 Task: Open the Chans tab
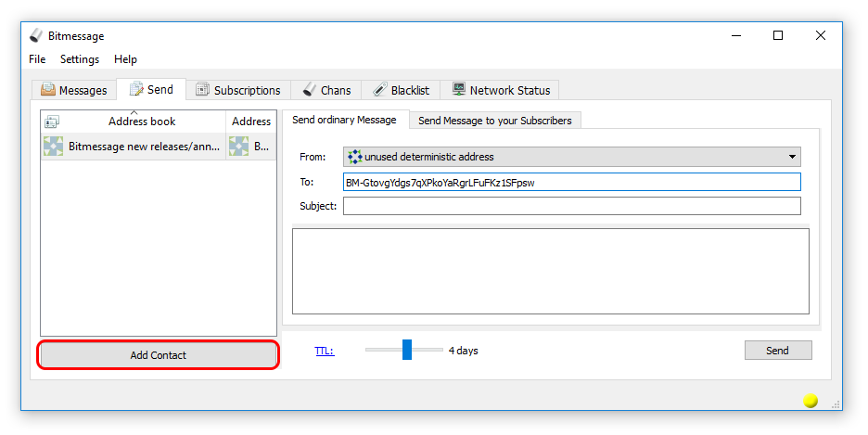pos(326,90)
